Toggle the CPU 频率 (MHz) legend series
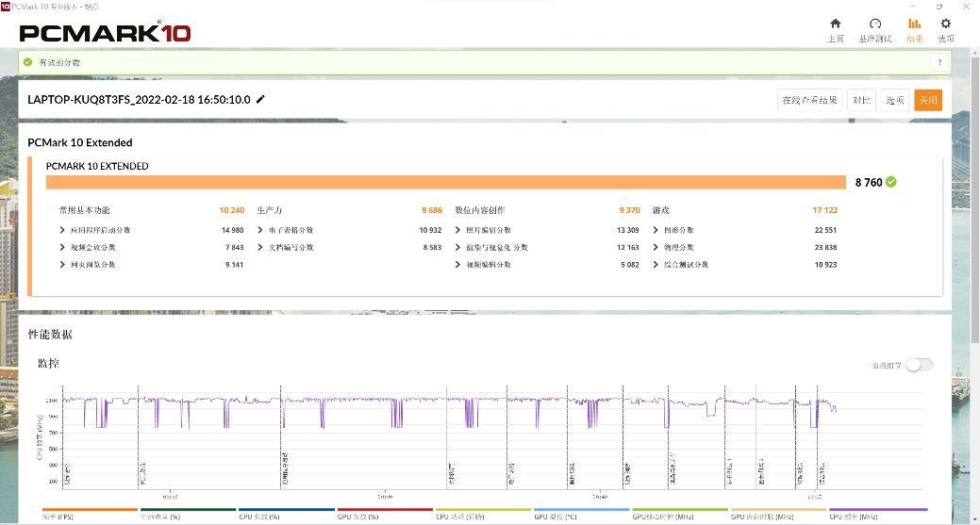The image size is (980, 525). (877, 514)
